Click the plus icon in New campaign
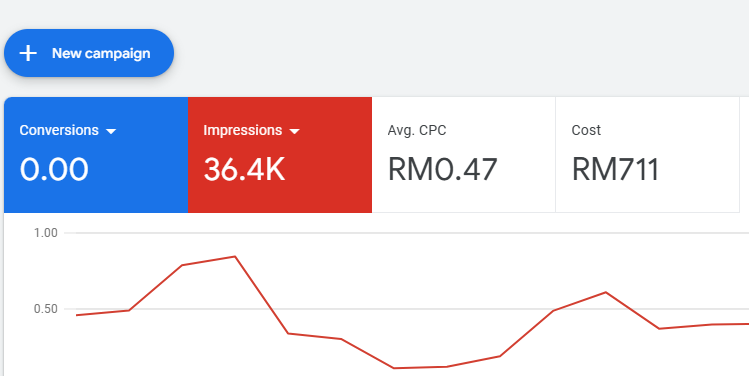749x376 pixels. (28, 53)
